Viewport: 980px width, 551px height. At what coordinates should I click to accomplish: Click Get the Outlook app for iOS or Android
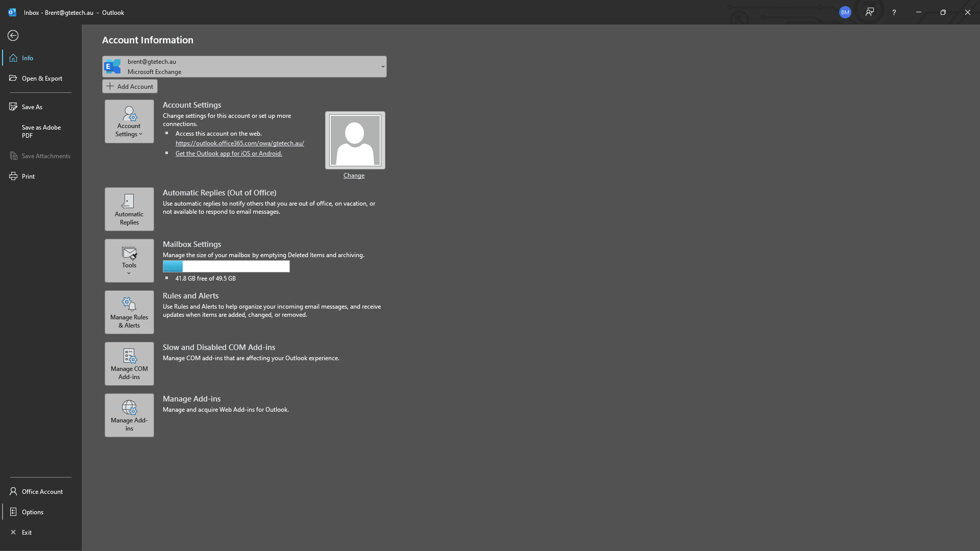coord(229,154)
